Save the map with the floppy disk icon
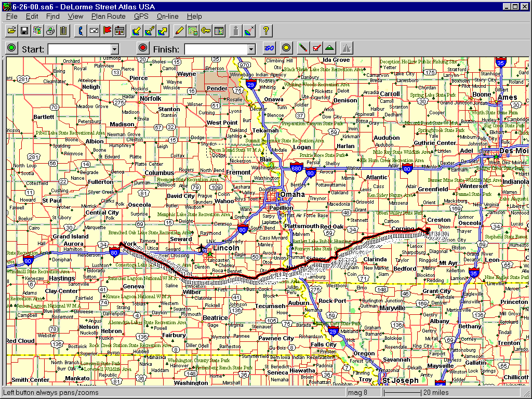Viewport: 532px width, 399px height. click(24, 31)
